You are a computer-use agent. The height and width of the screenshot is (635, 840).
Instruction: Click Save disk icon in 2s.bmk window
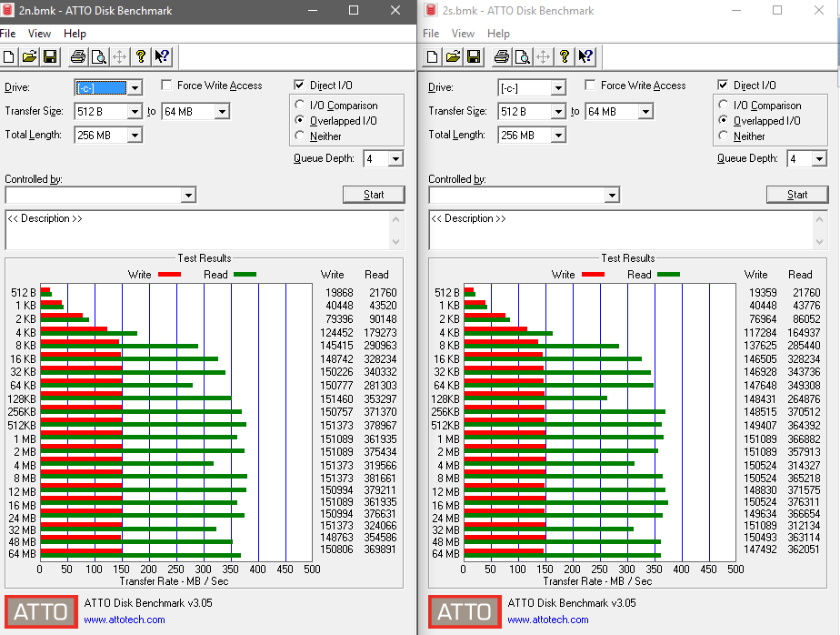(x=474, y=56)
